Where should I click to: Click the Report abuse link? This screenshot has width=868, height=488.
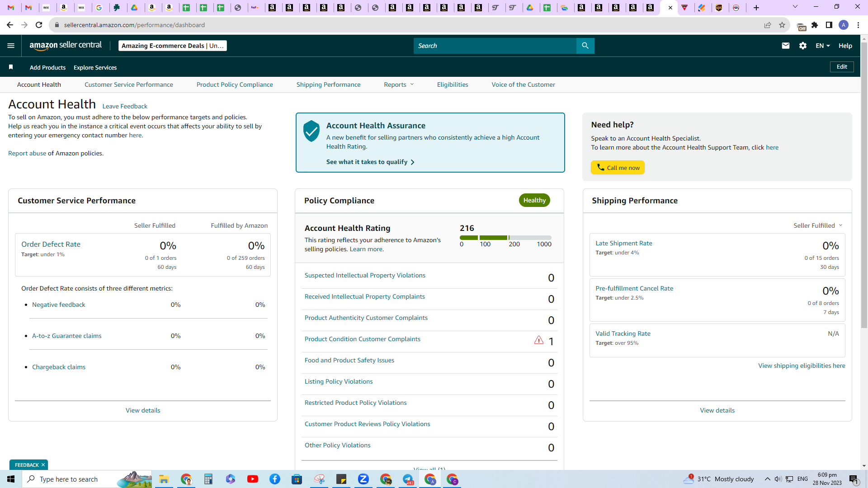pyautogui.click(x=27, y=153)
